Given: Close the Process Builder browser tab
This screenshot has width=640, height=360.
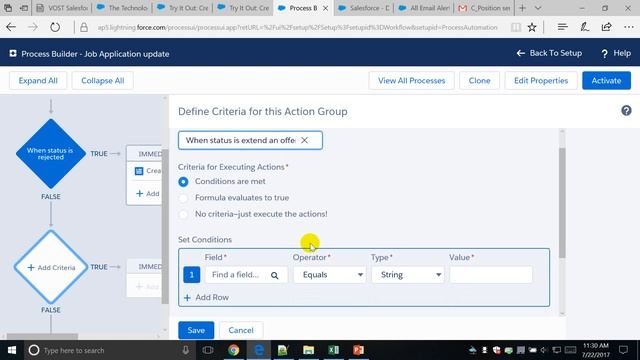Looking at the screenshot, I should click(x=325, y=8).
